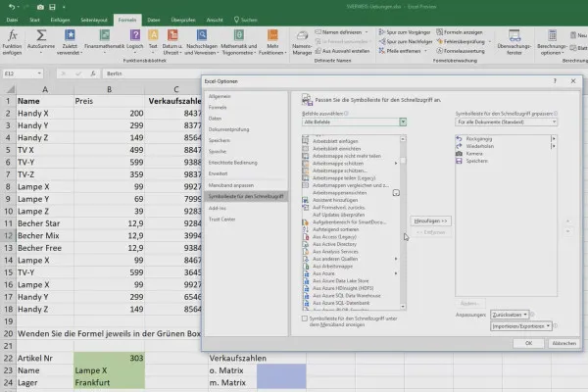This screenshot has width=588, height=392.
Task: Open the Name Box dropdown arrow
Action: (39, 73)
